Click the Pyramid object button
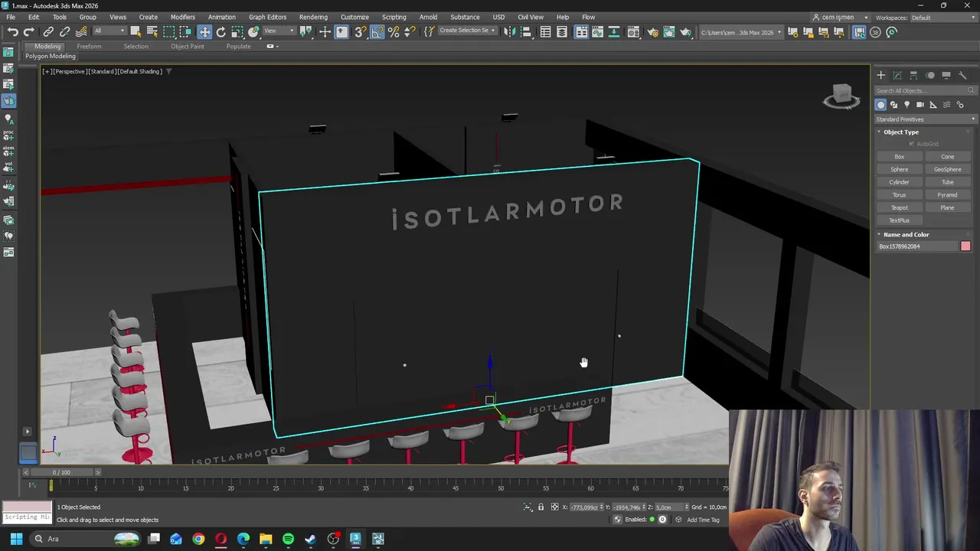Image resolution: width=980 pixels, height=551 pixels. [x=948, y=195]
